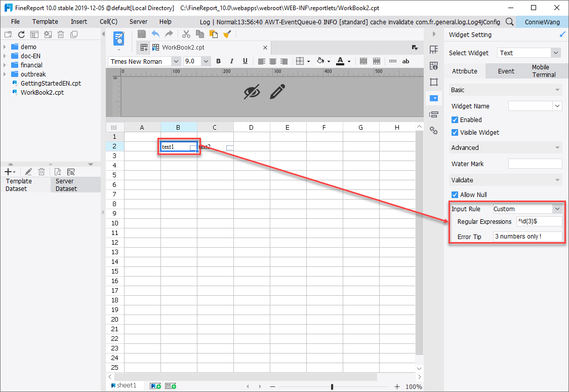Uncheck the Visible Widget checkbox

[x=455, y=133]
